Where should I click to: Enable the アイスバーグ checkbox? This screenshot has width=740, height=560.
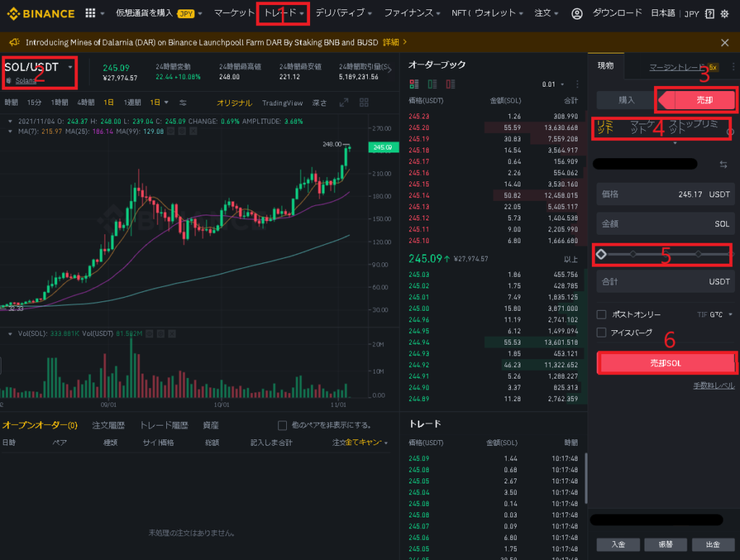point(601,332)
